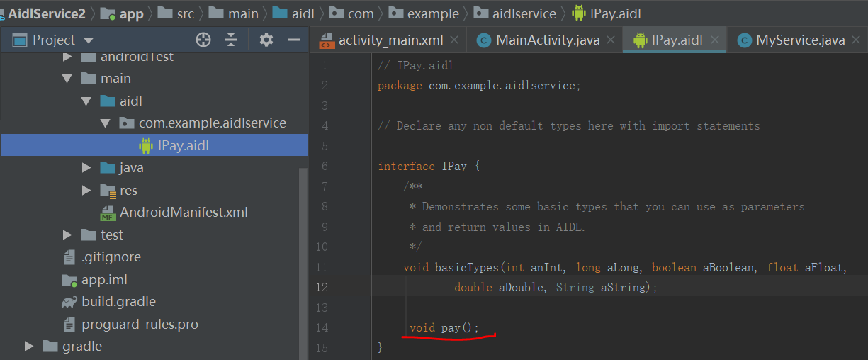Close the IPay.aidl tab
Screen dimensions: 868x360
[714, 40]
